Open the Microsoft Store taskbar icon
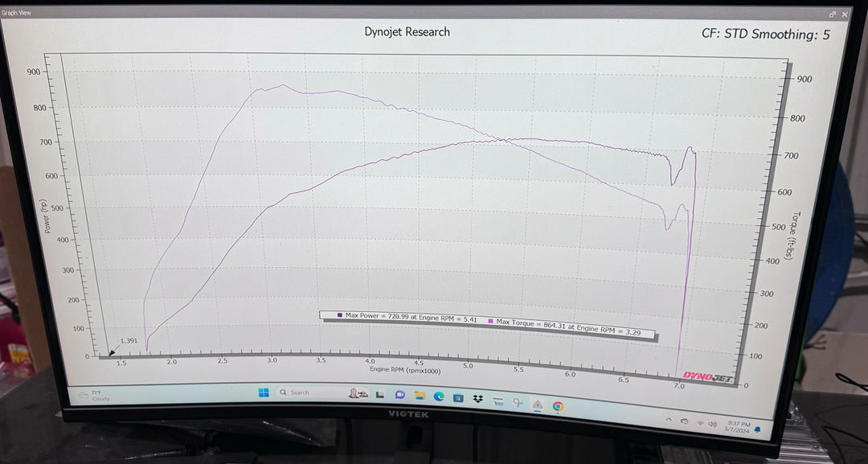 (458, 397)
